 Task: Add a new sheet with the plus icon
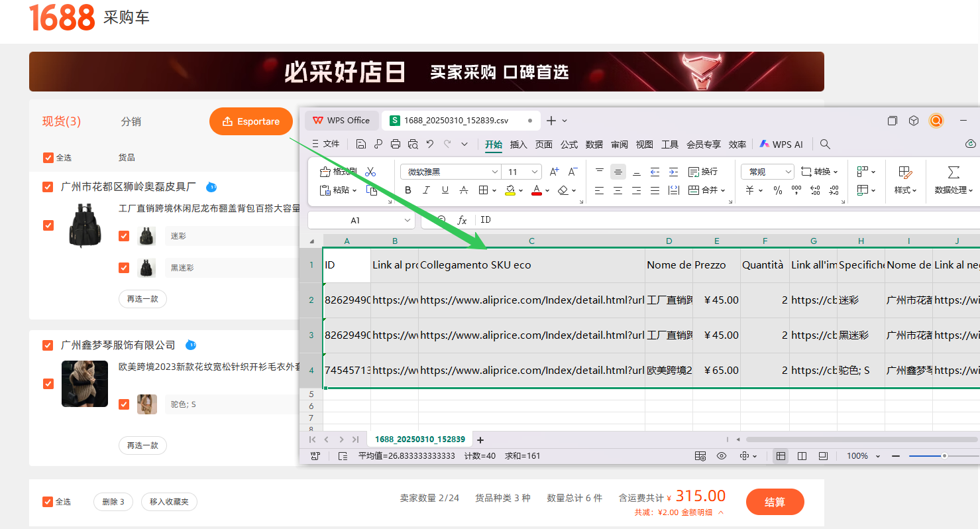point(480,440)
